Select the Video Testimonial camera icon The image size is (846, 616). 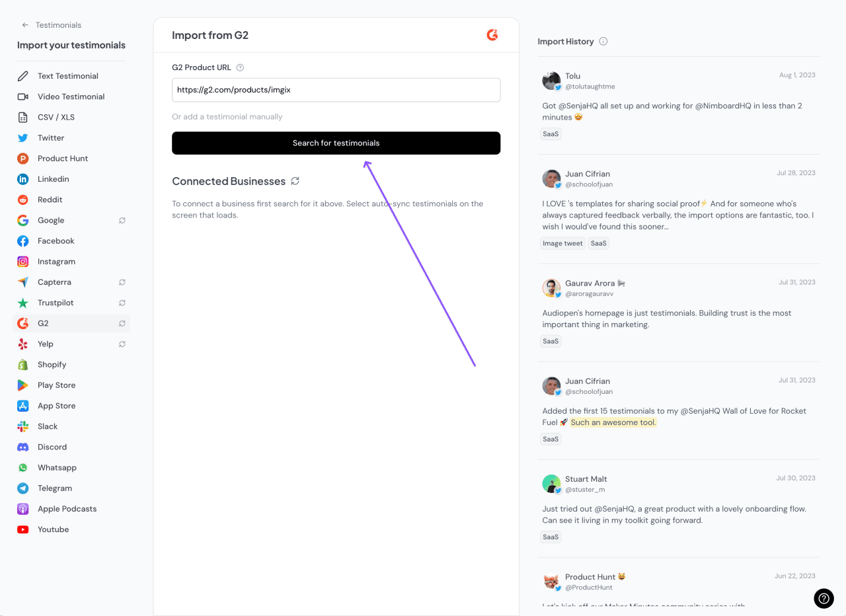tap(23, 96)
